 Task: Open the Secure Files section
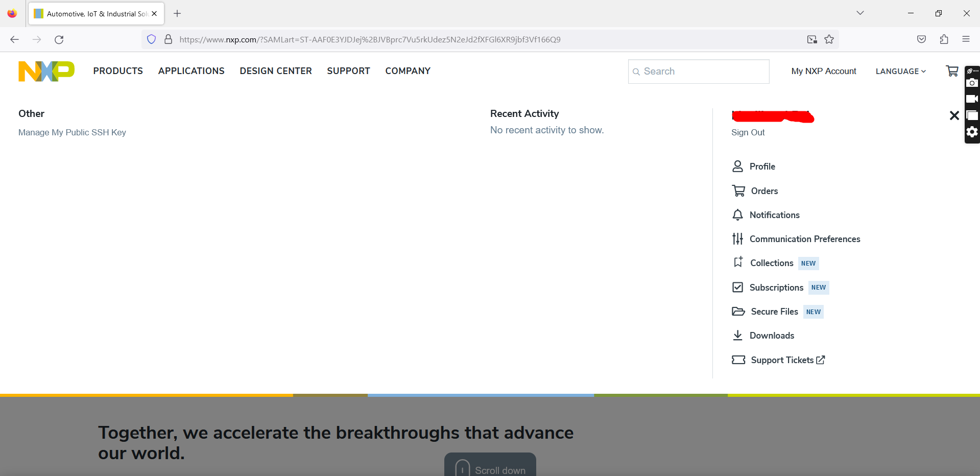pyautogui.click(x=774, y=312)
